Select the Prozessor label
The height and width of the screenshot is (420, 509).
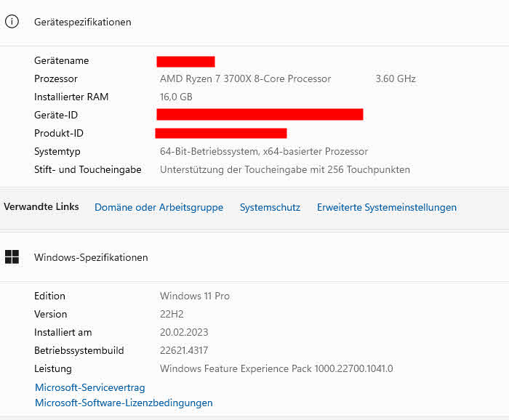[x=56, y=78]
